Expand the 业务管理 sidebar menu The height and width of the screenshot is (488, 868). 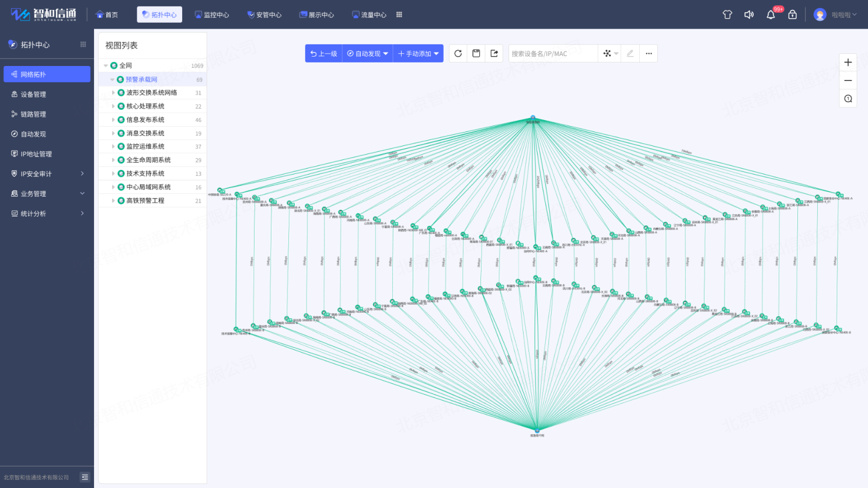point(47,194)
